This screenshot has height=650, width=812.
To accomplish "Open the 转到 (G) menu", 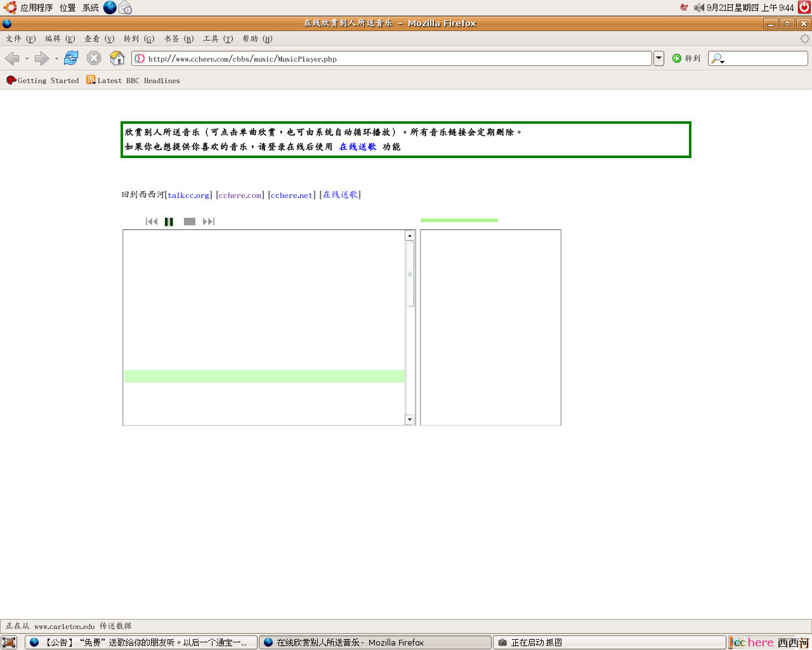I will (x=139, y=39).
